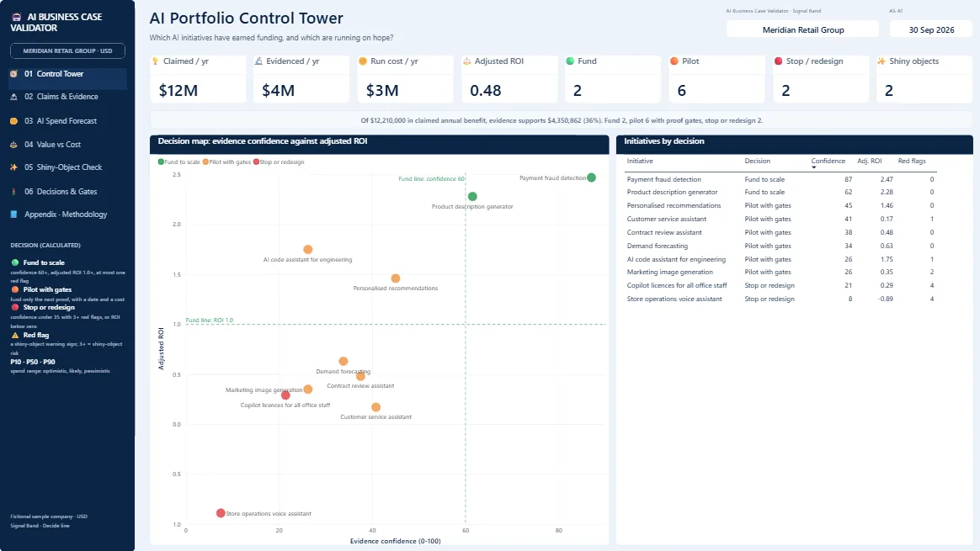Select the 30 Sep 2026 date box
The width and height of the screenshot is (980, 551).
coord(931,29)
